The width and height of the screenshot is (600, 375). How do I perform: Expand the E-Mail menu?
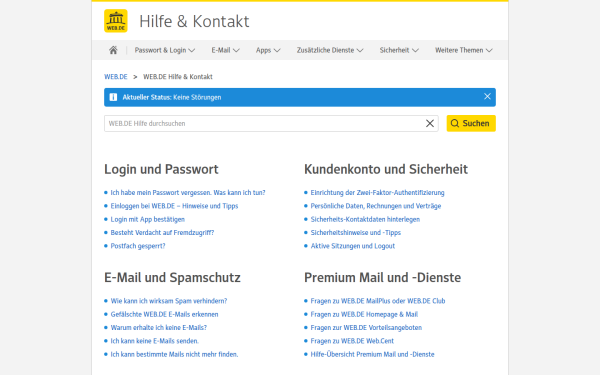(x=225, y=50)
